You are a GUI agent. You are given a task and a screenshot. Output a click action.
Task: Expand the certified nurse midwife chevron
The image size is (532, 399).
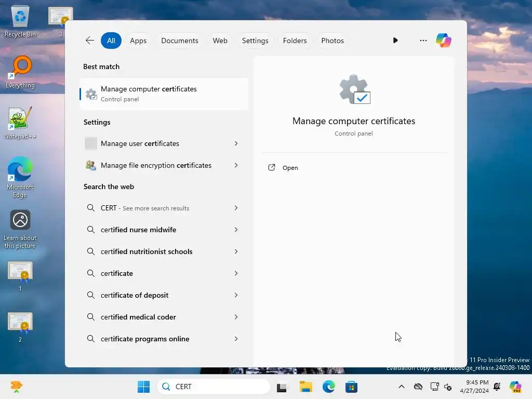pyautogui.click(x=236, y=230)
